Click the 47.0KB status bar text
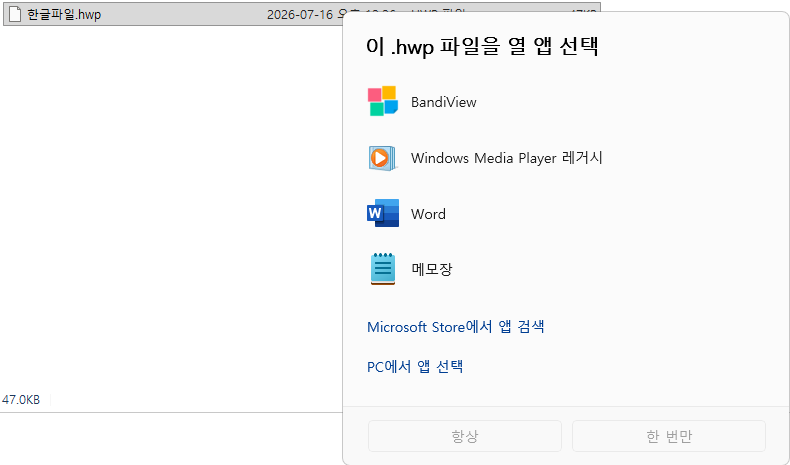This screenshot has width=790, height=465. [21, 400]
